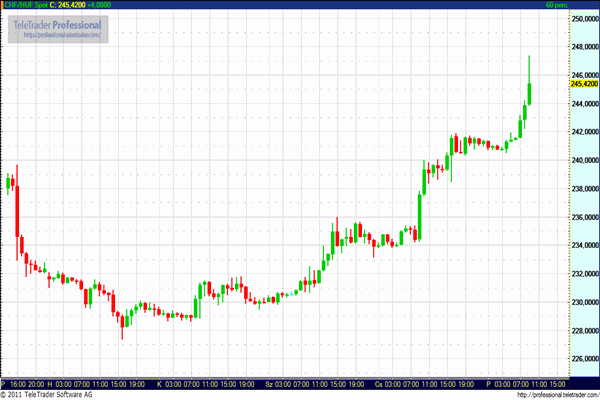This screenshot has width=600, height=400.
Task: Click the H 03:00 time axis label
Action: (59, 384)
